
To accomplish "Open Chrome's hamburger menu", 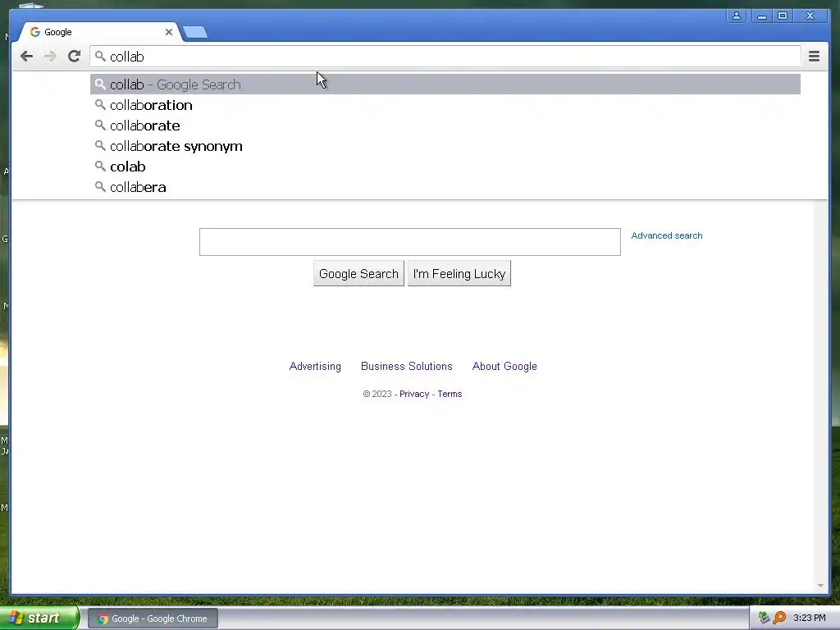I will [x=814, y=57].
